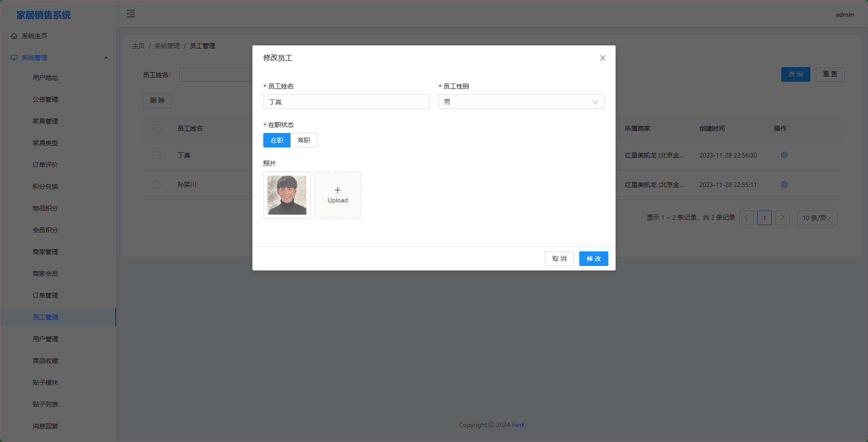Open the 员工性别 dropdown
Screen dimensions: 868x442
(521, 102)
